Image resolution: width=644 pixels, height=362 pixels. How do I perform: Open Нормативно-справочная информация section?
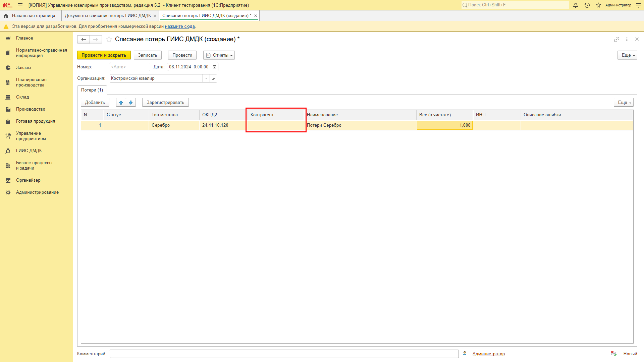36,53
